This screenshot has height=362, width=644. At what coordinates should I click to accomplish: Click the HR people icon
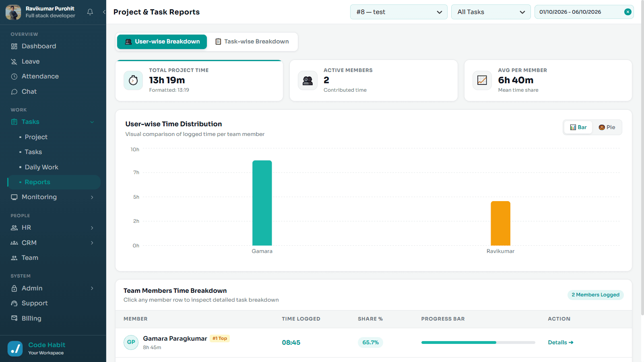click(14, 228)
